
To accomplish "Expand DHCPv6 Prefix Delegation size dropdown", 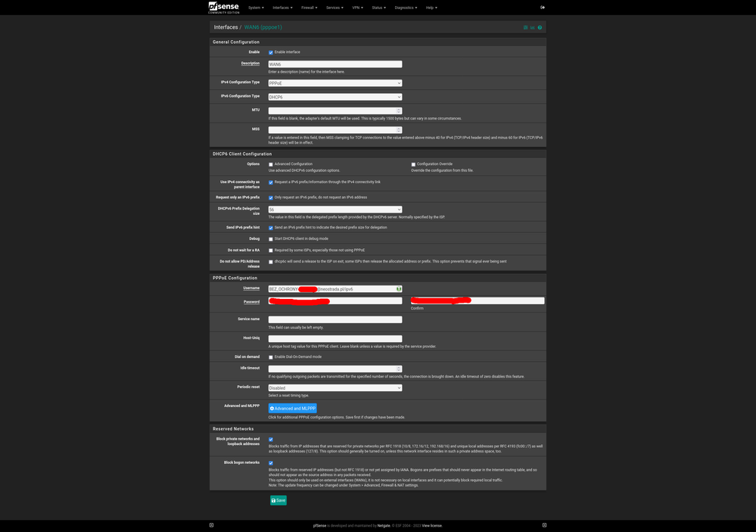I will [334, 210].
